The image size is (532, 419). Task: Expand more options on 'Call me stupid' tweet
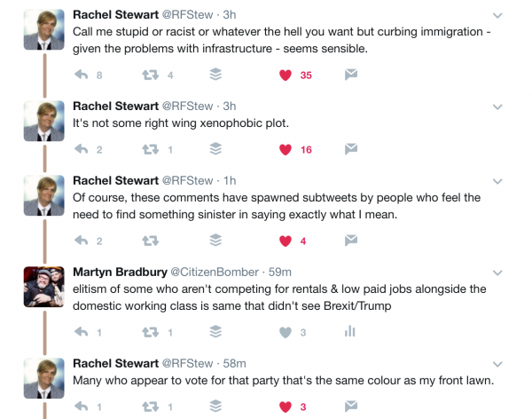click(x=501, y=15)
